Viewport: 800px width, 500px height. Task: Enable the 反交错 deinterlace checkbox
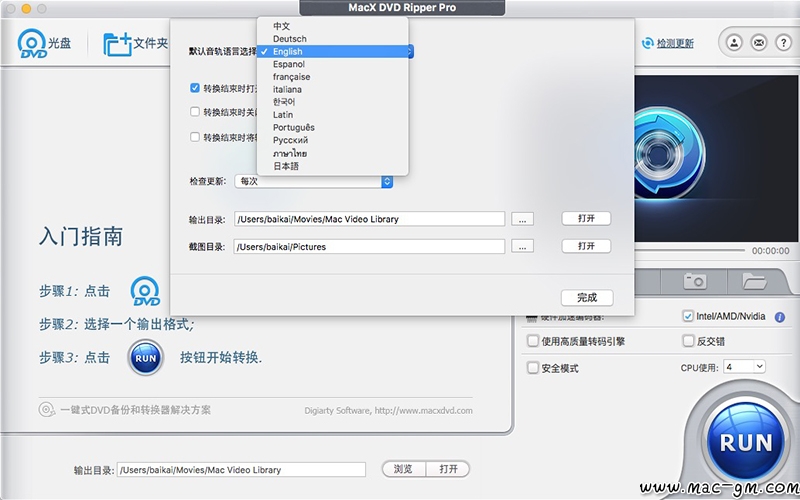click(x=688, y=341)
